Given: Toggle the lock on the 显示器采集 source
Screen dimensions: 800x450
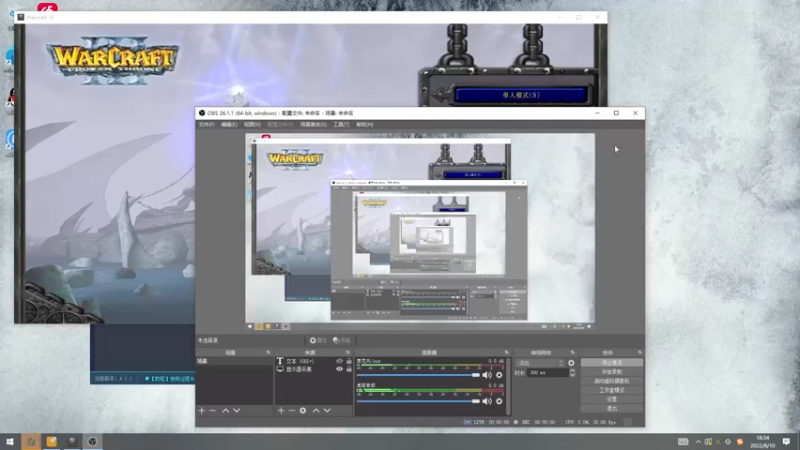Looking at the screenshot, I should (x=349, y=369).
